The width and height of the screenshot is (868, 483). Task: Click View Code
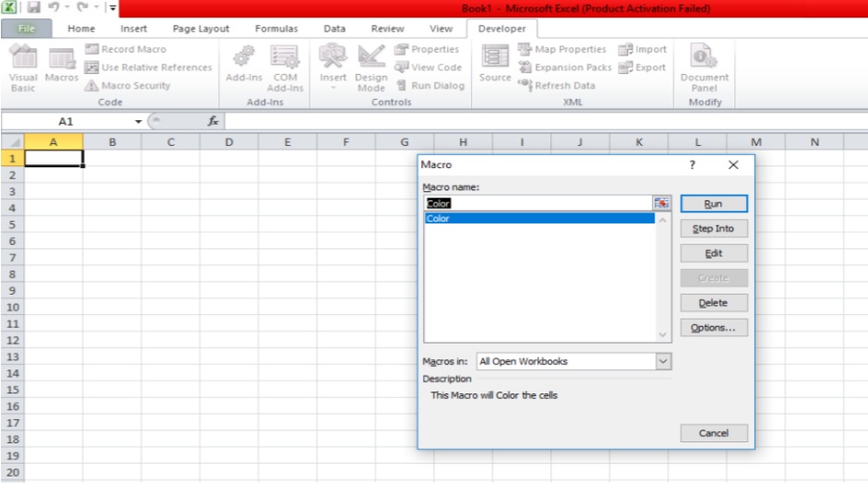tap(428, 67)
